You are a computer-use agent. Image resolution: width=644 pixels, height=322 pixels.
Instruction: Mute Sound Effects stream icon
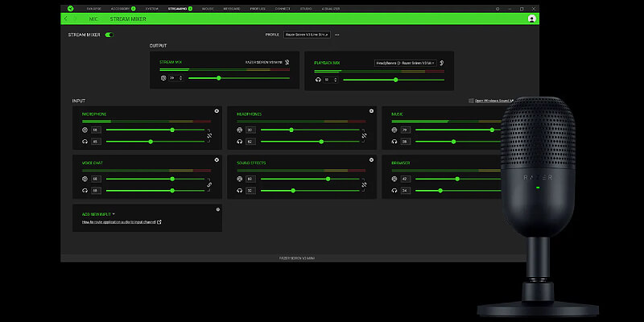pyautogui.click(x=239, y=179)
